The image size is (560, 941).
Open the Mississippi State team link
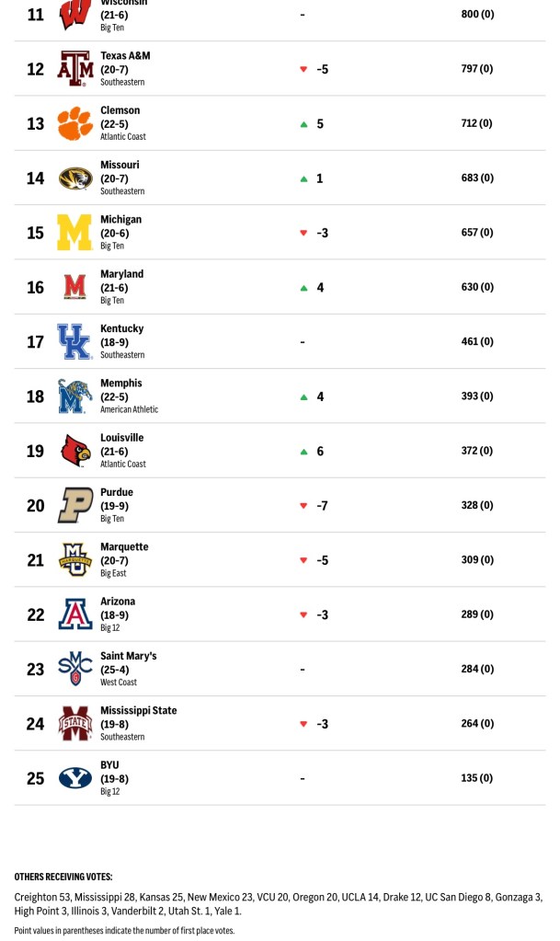click(x=138, y=711)
